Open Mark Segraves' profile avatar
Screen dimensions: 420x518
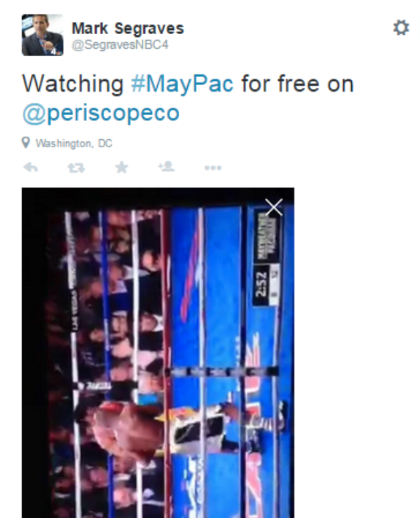[43, 35]
